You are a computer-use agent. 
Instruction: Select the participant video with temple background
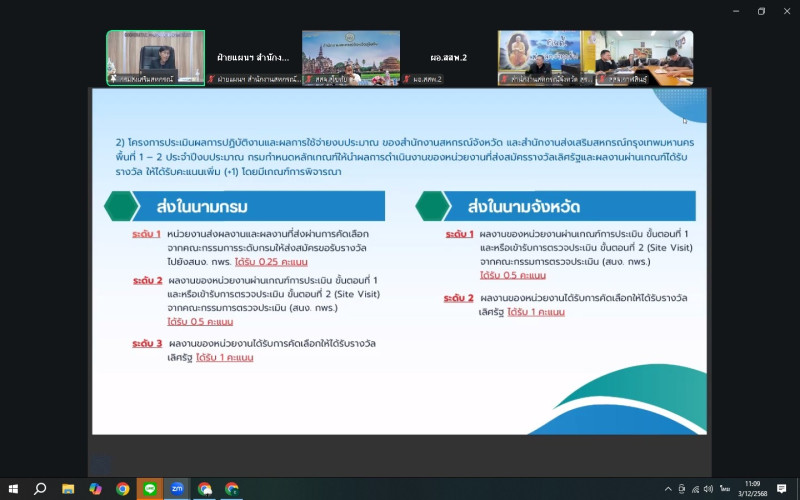click(350, 57)
